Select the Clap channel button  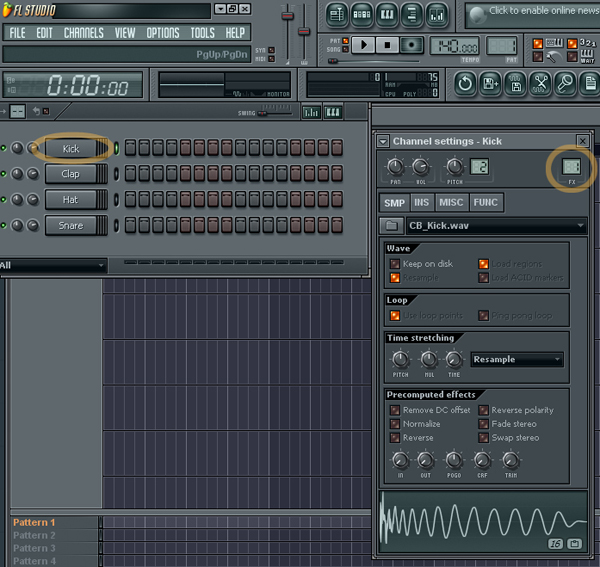tap(71, 174)
